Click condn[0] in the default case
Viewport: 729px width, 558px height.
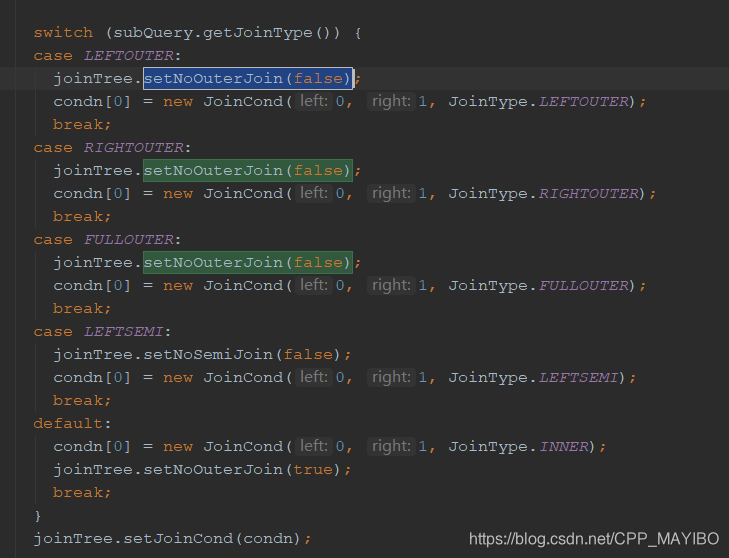tap(92, 447)
